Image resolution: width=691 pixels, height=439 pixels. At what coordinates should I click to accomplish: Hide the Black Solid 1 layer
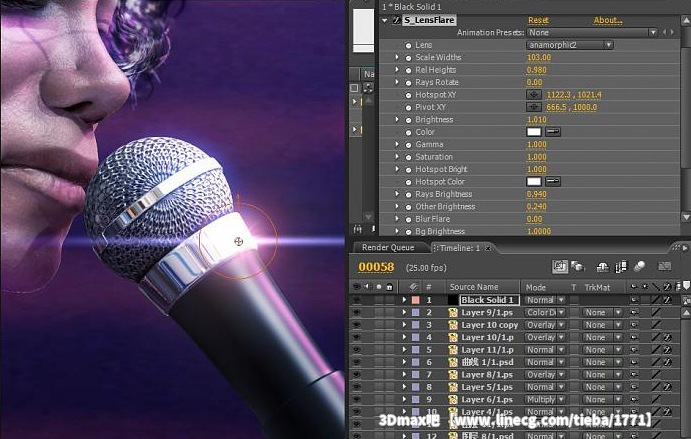357,300
